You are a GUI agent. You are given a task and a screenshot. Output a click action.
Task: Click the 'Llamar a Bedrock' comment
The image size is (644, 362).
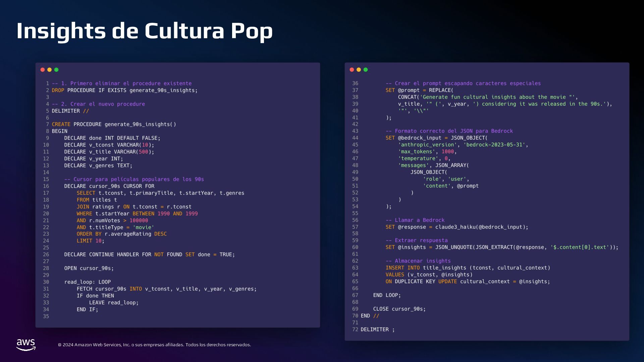415,220
